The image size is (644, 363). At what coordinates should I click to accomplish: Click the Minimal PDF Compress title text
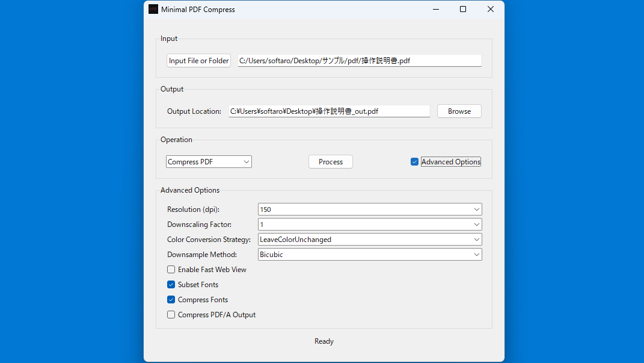coord(198,10)
